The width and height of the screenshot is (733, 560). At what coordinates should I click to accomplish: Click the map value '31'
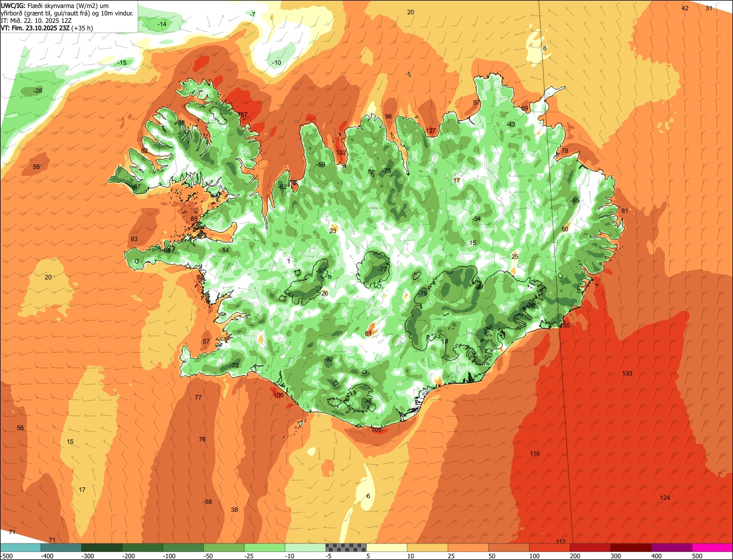709,8
